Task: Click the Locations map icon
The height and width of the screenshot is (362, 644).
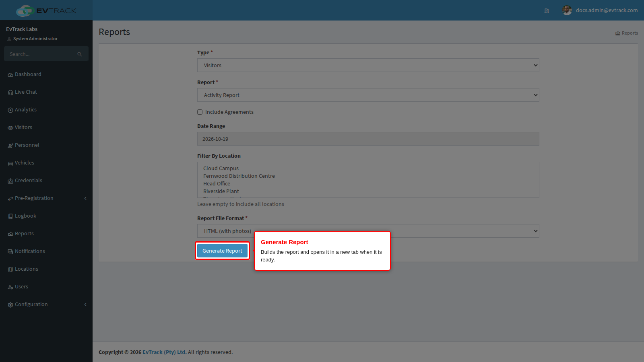Action: tap(10, 269)
